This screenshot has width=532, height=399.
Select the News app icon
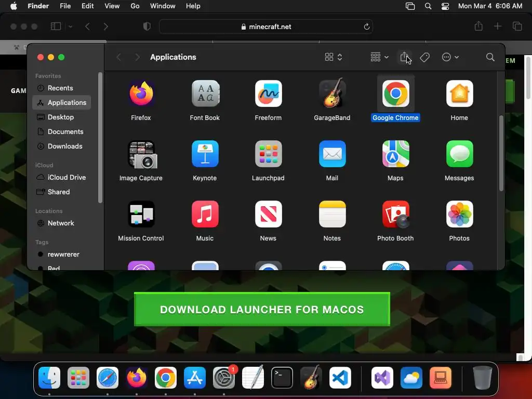point(269,214)
